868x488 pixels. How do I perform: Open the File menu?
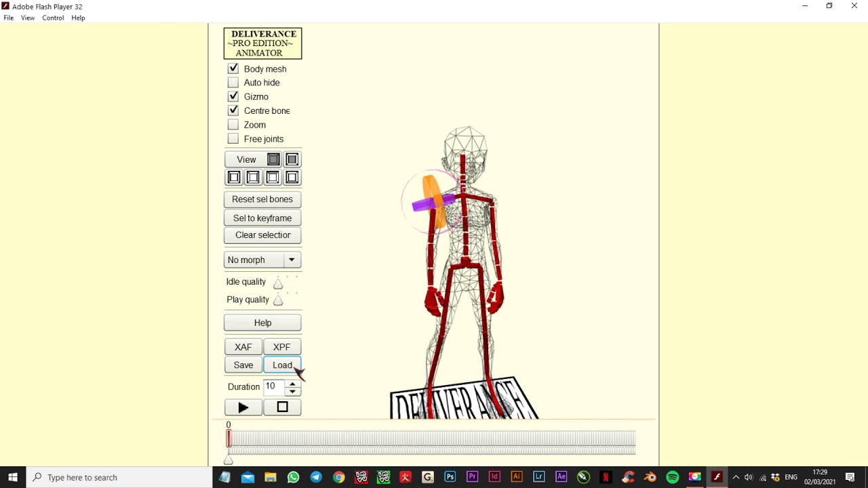(9, 18)
